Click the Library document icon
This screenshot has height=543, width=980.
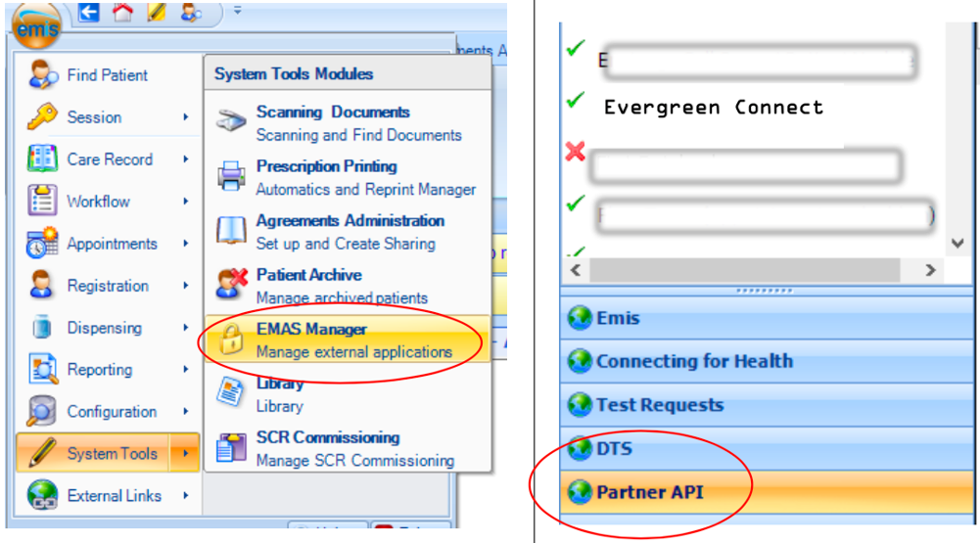click(231, 393)
